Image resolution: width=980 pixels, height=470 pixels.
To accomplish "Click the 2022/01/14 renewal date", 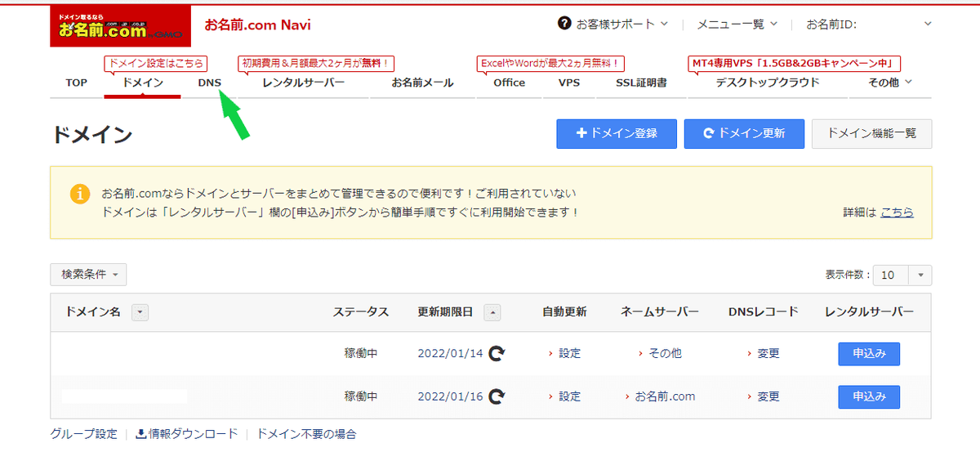I will click(x=451, y=354).
